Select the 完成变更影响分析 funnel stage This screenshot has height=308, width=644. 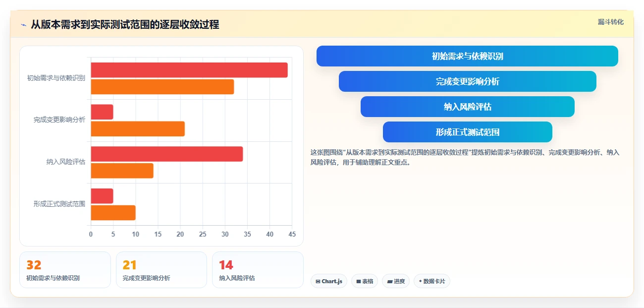(467, 81)
